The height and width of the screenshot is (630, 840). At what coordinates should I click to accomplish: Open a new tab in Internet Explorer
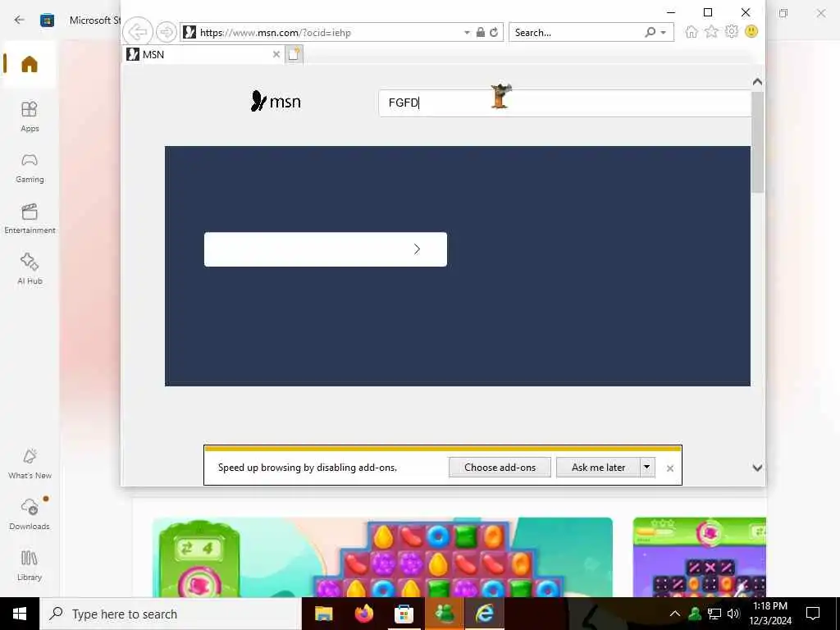[294, 54]
